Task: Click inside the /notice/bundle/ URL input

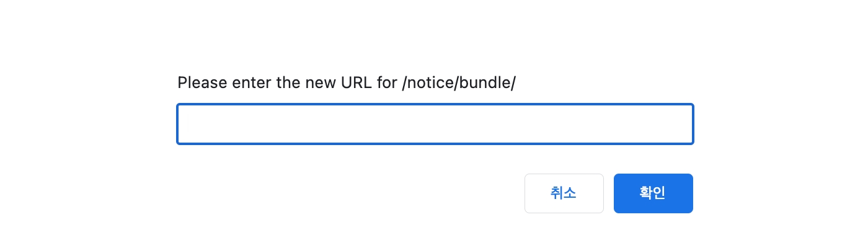Action: [435, 124]
